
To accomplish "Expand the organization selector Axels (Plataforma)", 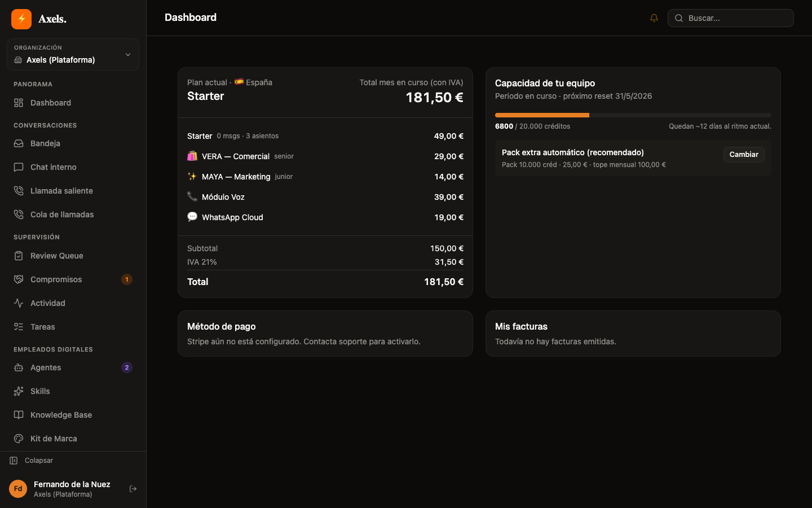I will [73, 55].
